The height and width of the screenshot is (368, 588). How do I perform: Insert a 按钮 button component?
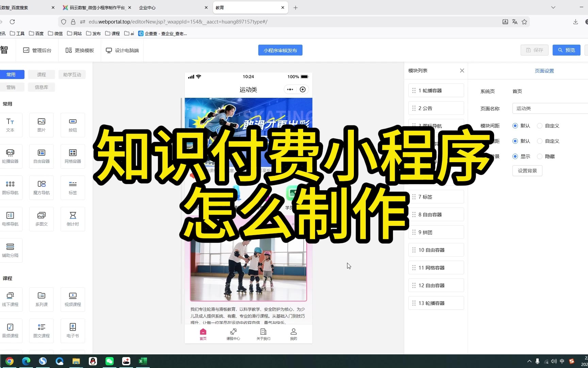click(x=72, y=125)
